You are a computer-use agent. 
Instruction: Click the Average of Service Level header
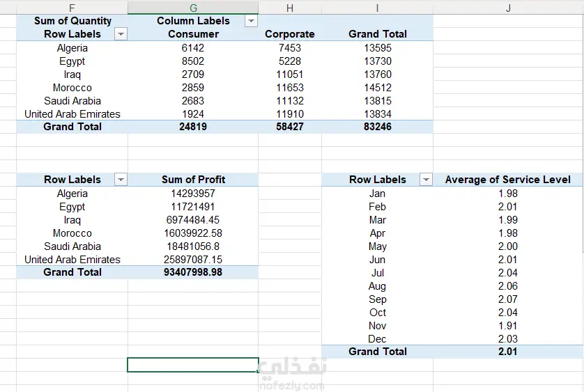point(508,180)
